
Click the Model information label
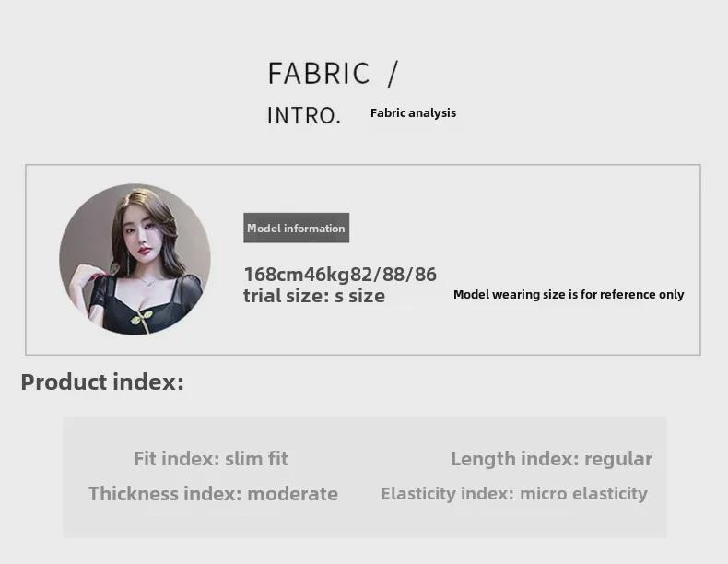[x=296, y=228]
